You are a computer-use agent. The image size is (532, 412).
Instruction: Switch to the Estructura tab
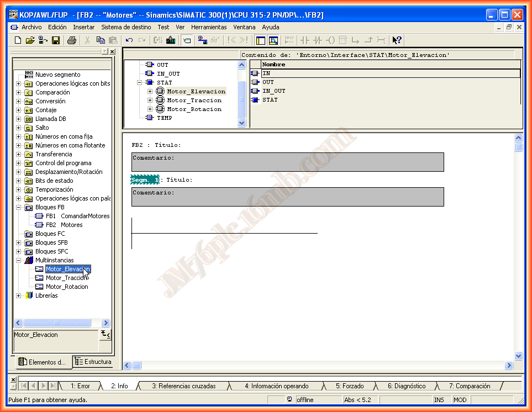(93, 362)
